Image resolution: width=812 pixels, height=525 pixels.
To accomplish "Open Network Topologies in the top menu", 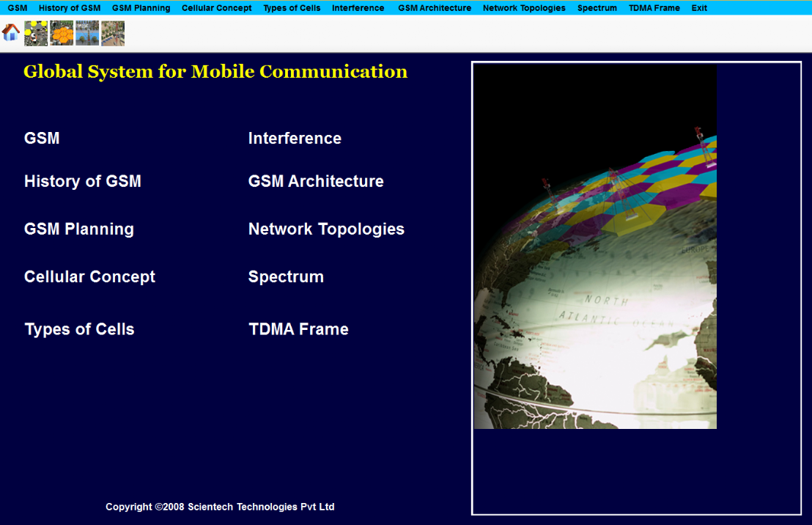I will (524, 8).
